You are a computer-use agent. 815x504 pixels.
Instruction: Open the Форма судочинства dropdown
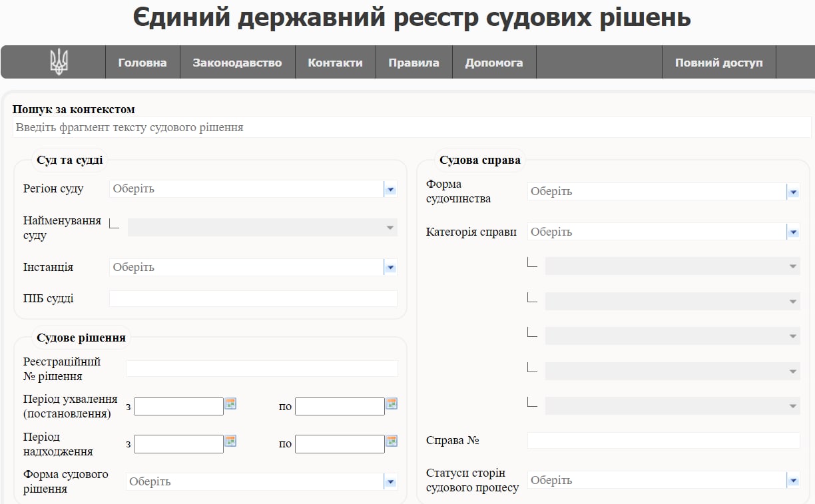pos(792,192)
